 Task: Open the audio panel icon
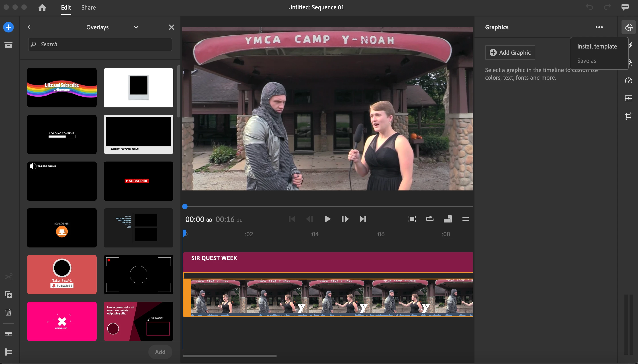628,98
